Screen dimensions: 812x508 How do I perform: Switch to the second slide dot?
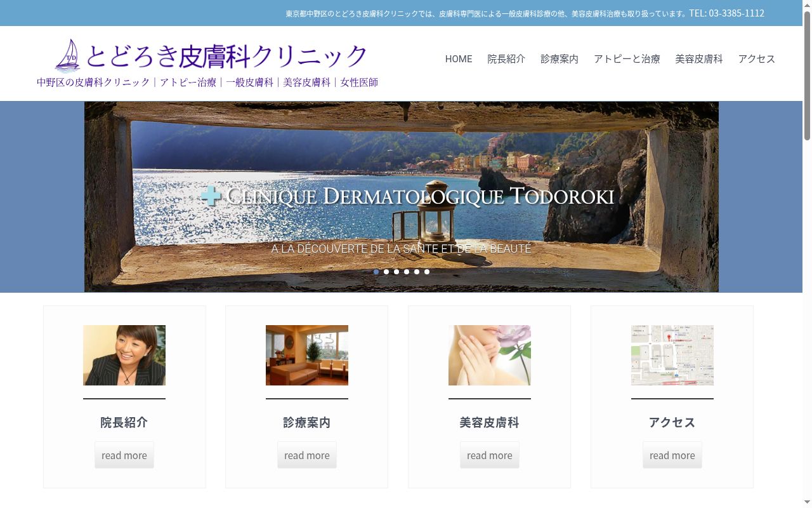[386, 272]
